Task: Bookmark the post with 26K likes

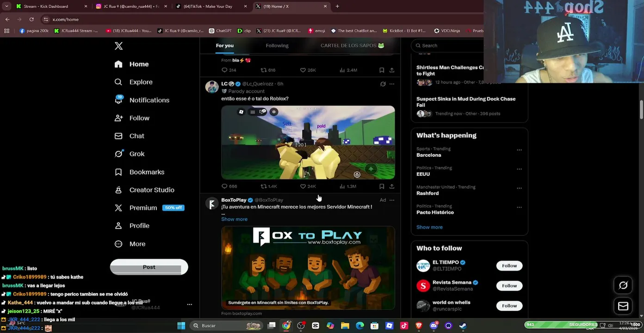Action: click(x=382, y=70)
